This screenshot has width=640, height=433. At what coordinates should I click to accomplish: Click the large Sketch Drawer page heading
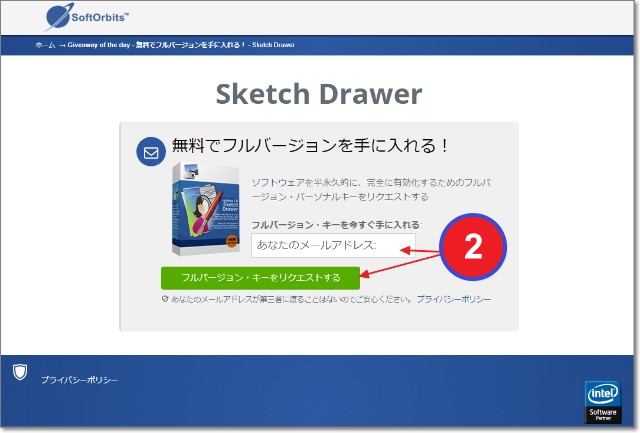(319, 94)
